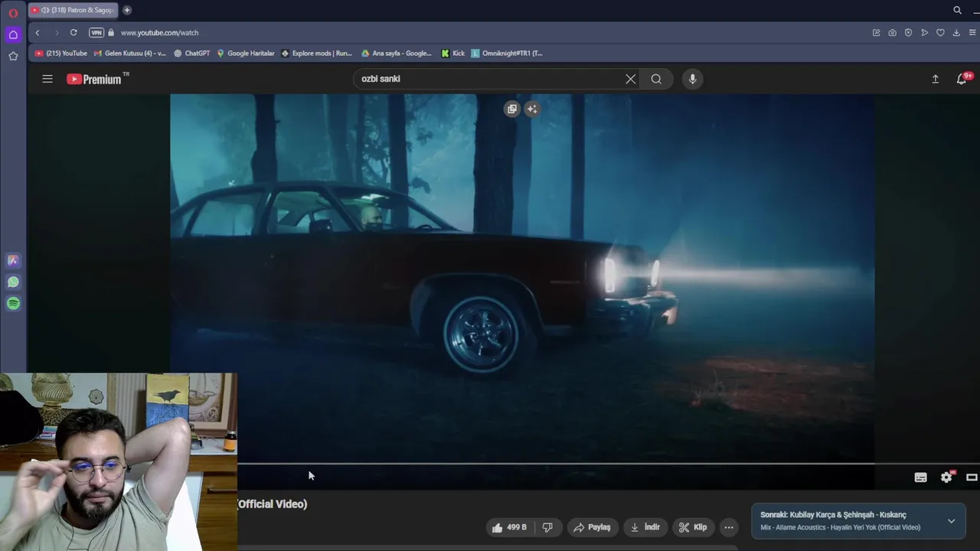Click the sparkle enhance icon on video
This screenshot has width=980, height=551.
[532, 109]
